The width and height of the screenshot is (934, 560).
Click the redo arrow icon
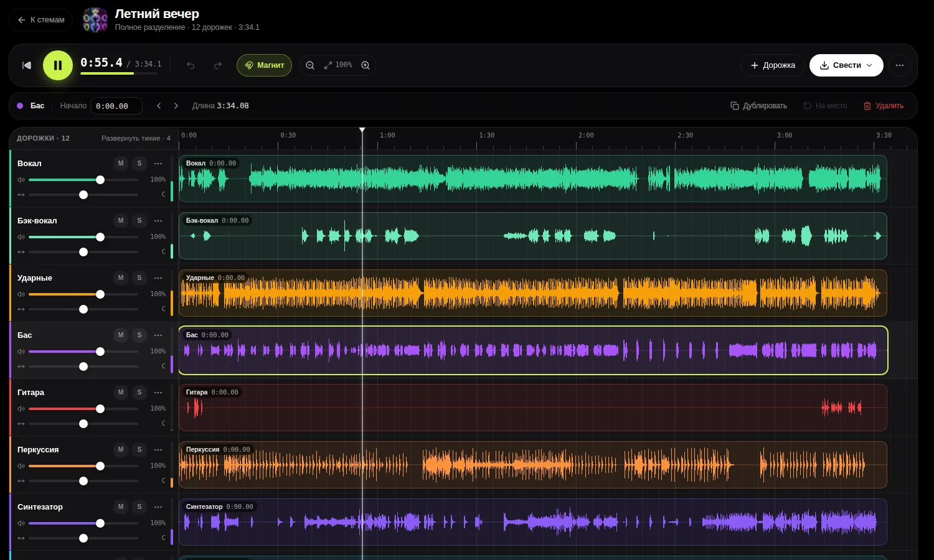(x=218, y=65)
